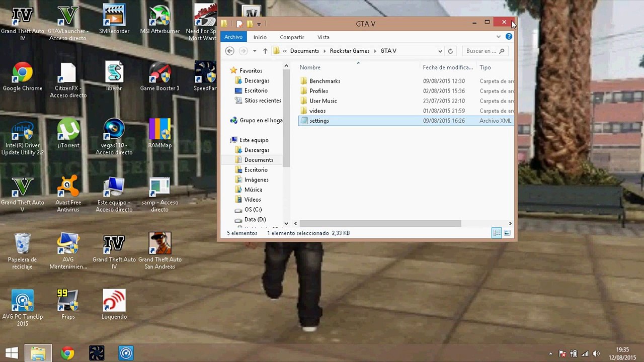This screenshot has height=362, width=644.
Task: Click New Folder icon in Explorer title bar
Action: pyautogui.click(x=249, y=24)
